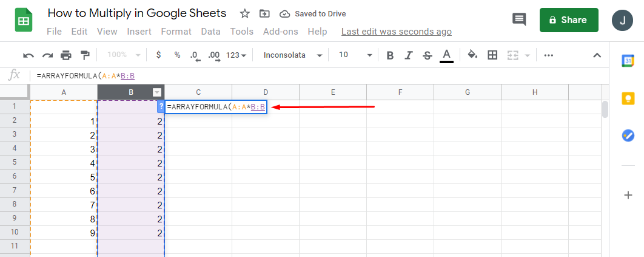Open the Data menu
Viewport: 644px width, 257px height.
point(210,32)
